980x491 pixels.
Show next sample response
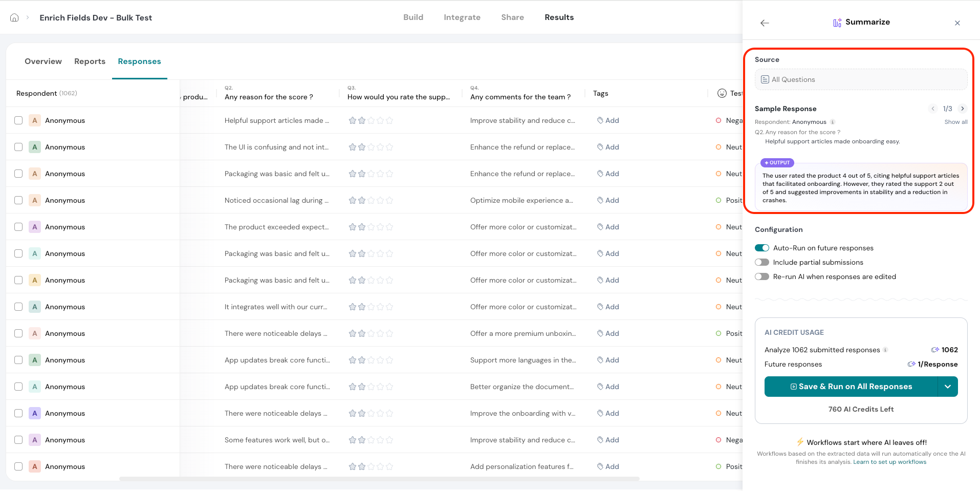pos(962,109)
